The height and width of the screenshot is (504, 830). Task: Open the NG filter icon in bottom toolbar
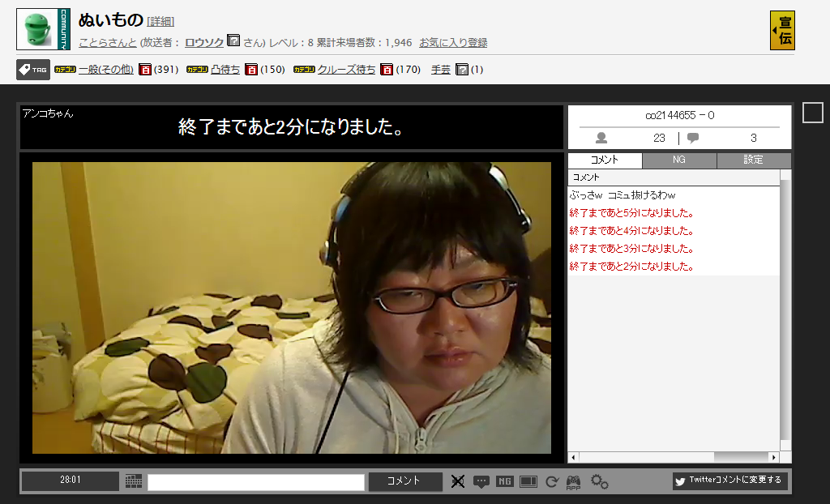[x=504, y=481]
